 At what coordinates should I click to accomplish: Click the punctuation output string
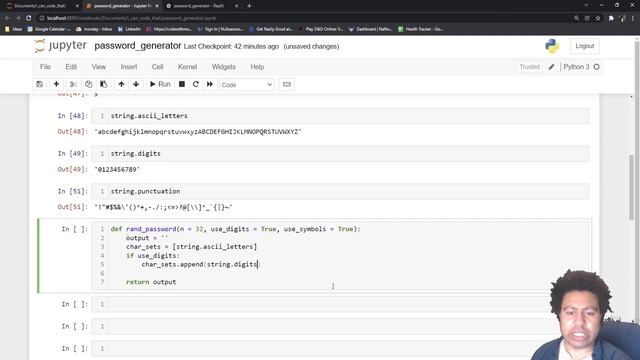pos(163,207)
